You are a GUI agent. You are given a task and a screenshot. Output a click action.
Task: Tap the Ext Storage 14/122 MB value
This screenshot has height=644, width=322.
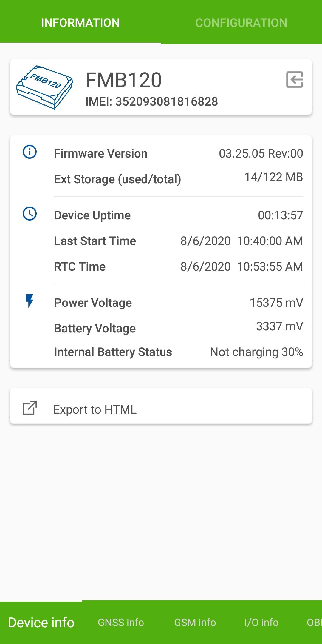[x=274, y=177]
